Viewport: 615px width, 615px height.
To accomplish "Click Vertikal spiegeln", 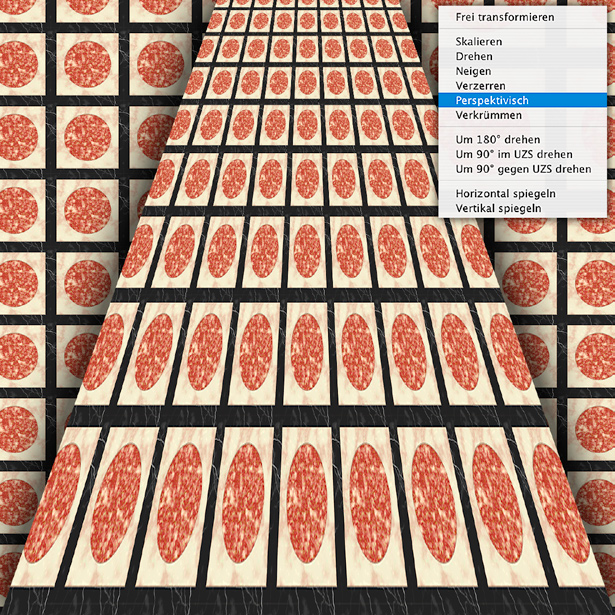I will pos(522,208).
